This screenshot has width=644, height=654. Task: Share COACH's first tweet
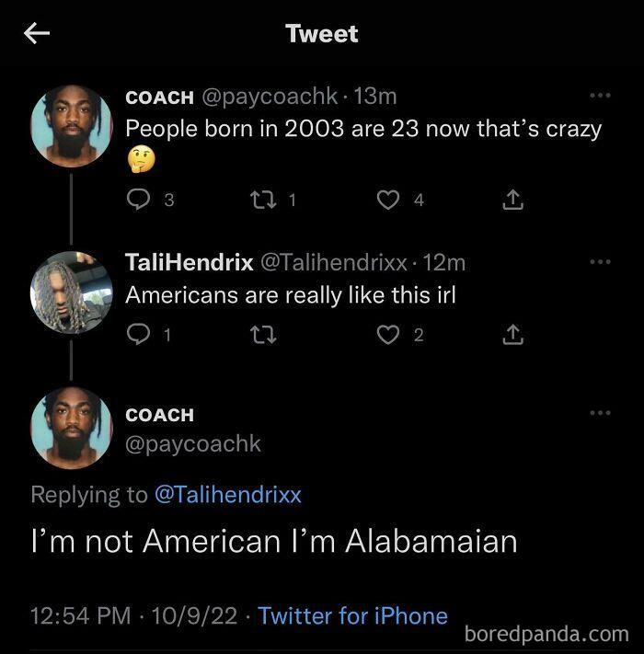[x=513, y=200]
